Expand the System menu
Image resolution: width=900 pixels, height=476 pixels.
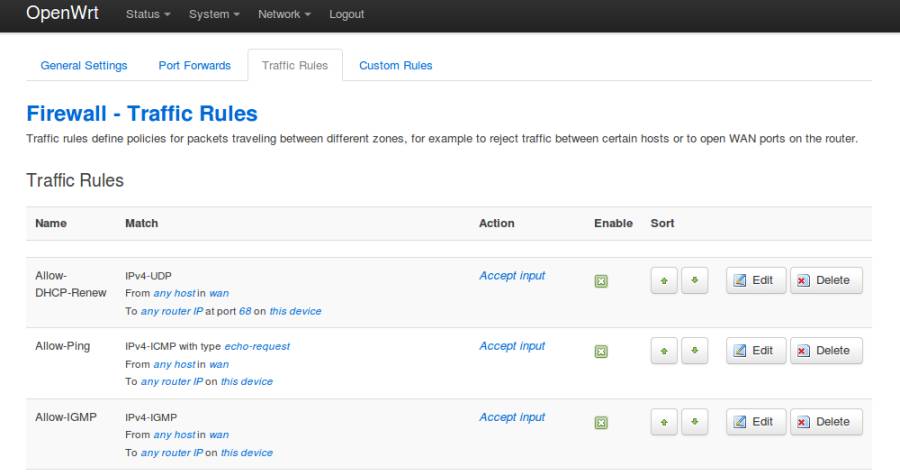point(213,14)
